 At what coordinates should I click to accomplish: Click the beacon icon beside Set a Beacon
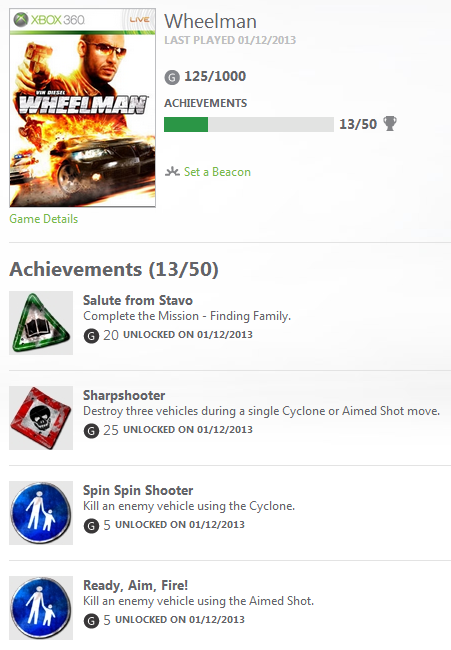click(x=172, y=171)
